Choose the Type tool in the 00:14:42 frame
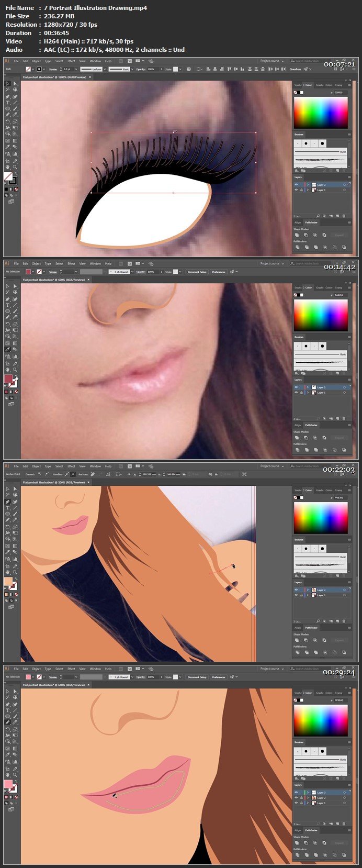 click(8, 306)
